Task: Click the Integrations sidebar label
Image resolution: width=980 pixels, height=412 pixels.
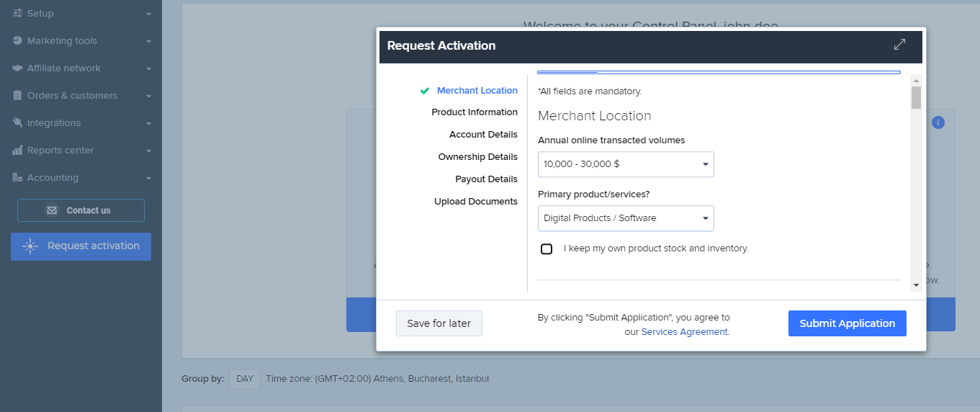Action: (54, 123)
